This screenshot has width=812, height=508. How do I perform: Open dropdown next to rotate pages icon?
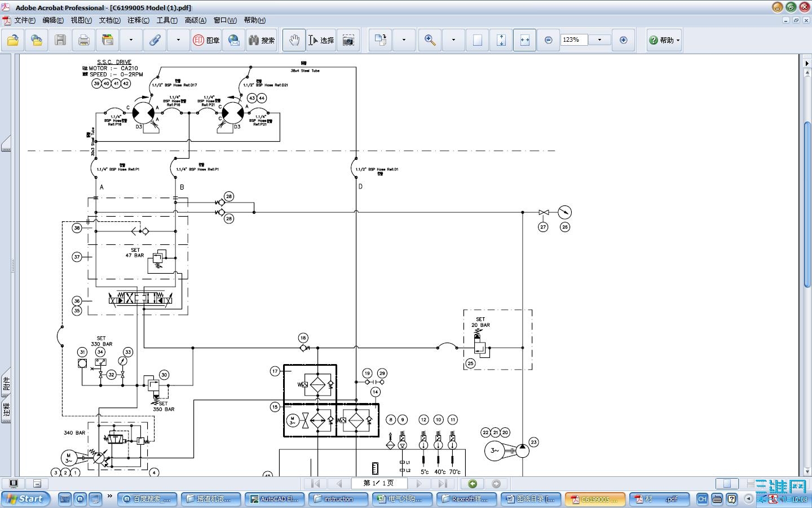coord(404,40)
